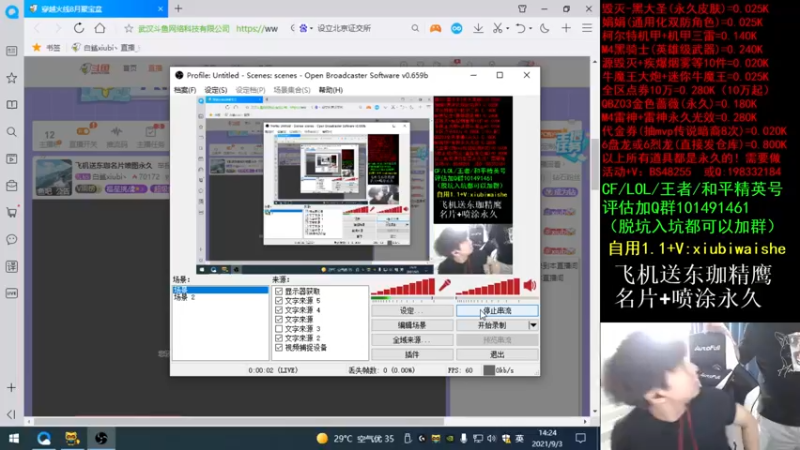Adjust the microphone volume bar in OBS
800x450 pixels.
403,288
